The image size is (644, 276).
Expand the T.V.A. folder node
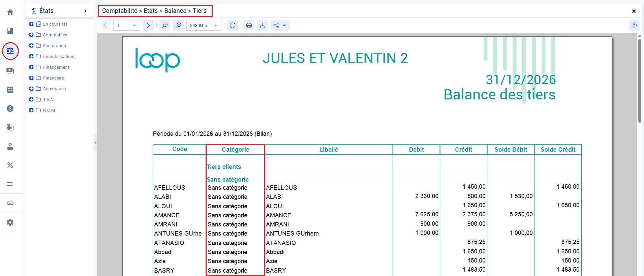click(x=31, y=99)
